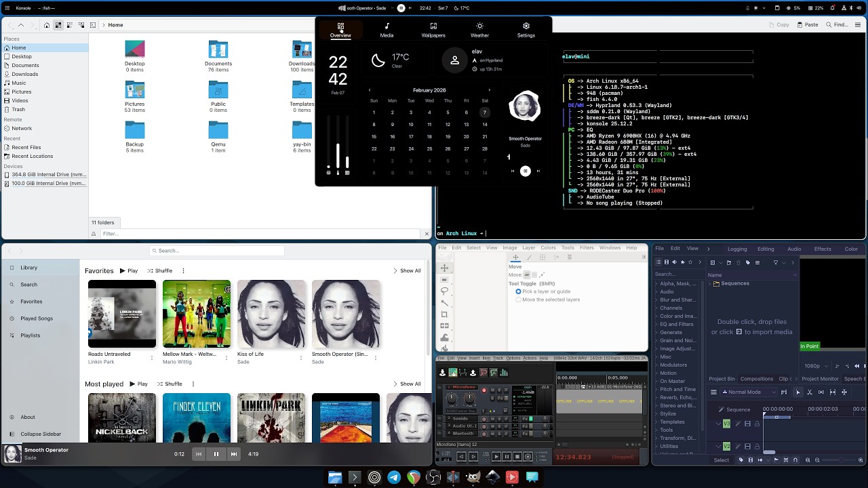Arm record on REAPER Microfono track

point(484,390)
